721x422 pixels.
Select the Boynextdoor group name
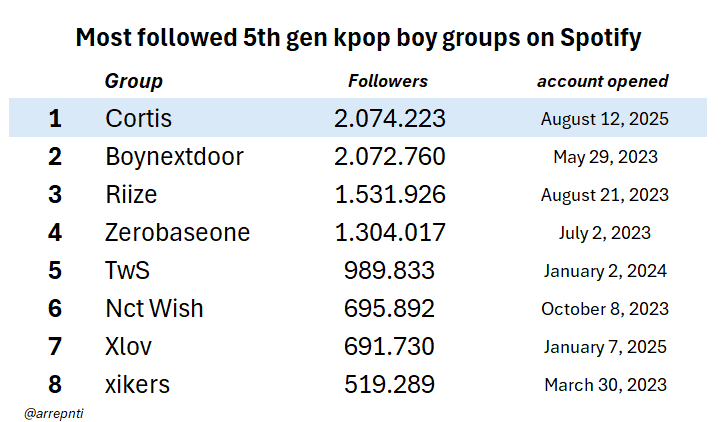pyautogui.click(x=174, y=157)
